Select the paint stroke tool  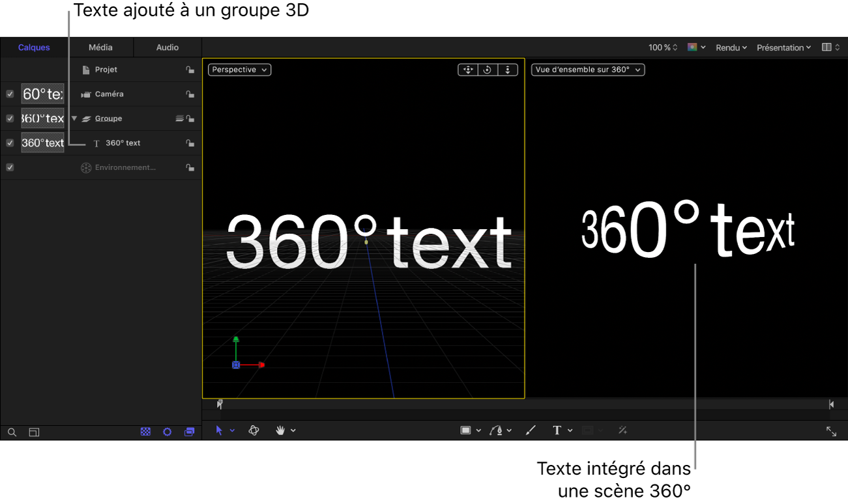click(x=530, y=430)
